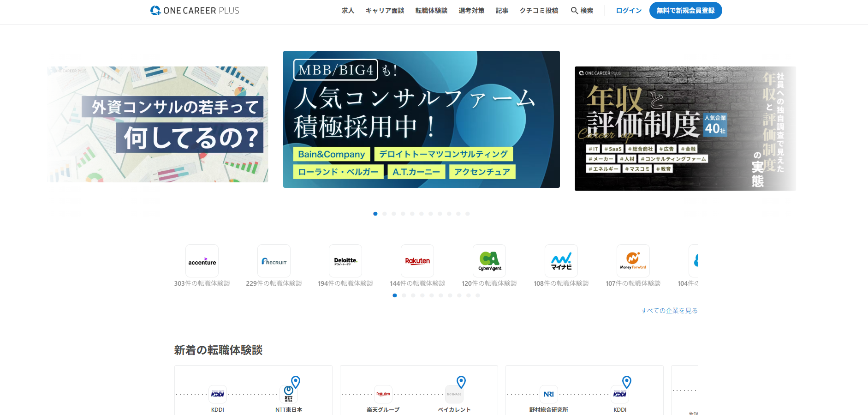Open the MBB/BIG4 consulting firm banner
Screen dimensions: 868x415
[x=421, y=119]
